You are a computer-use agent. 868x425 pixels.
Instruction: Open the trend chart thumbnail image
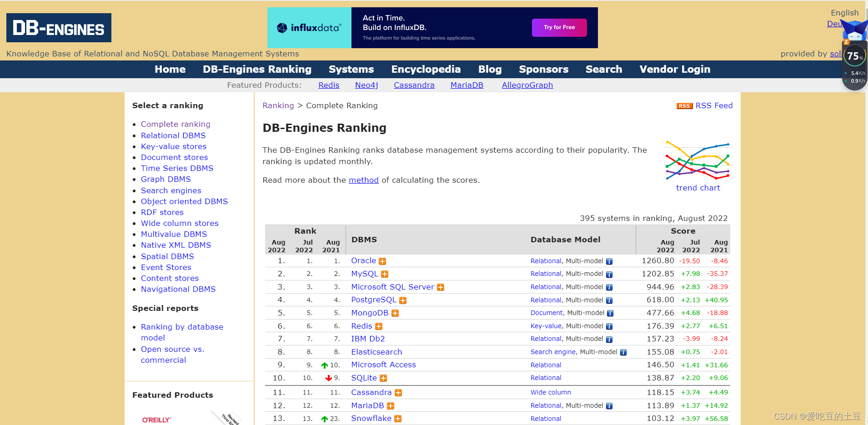[698, 160]
